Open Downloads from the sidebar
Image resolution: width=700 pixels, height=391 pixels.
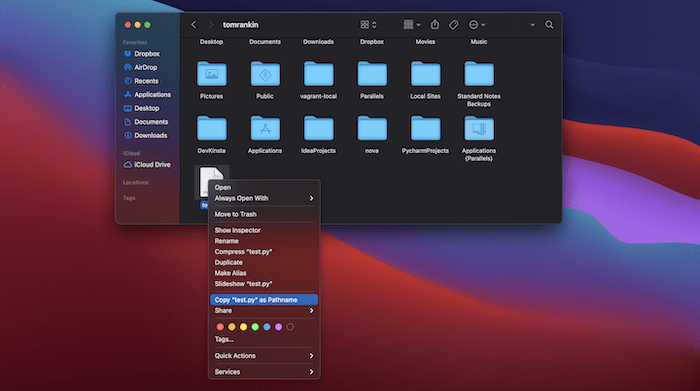pyautogui.click(x=150, y=135)
